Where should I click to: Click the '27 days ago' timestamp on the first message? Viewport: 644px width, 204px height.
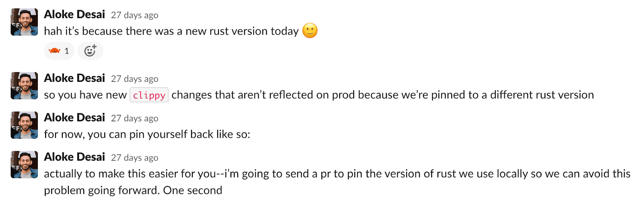(x=134, y=15)
